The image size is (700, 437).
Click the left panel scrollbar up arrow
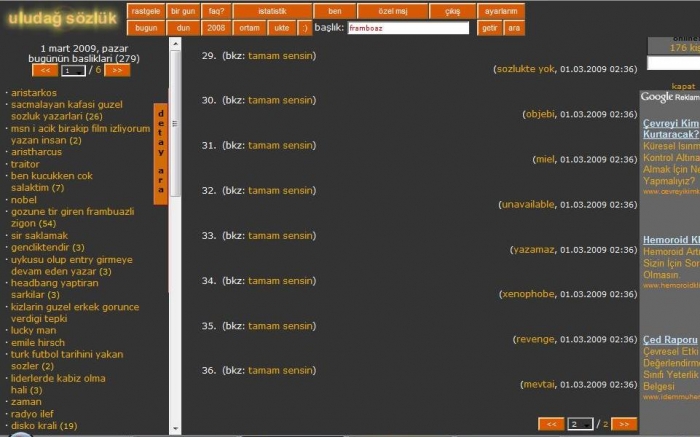[175, 44]
